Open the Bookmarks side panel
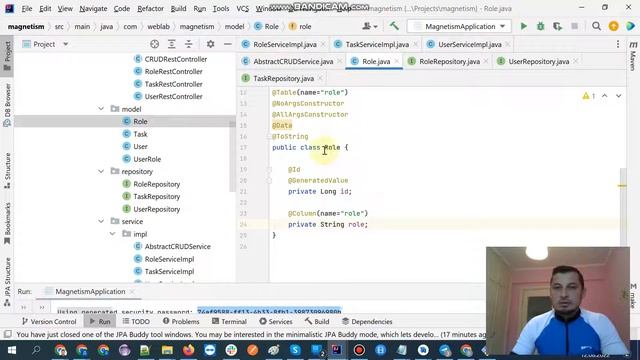Screen dimensions: 640x360 click(x=7, y=223)
